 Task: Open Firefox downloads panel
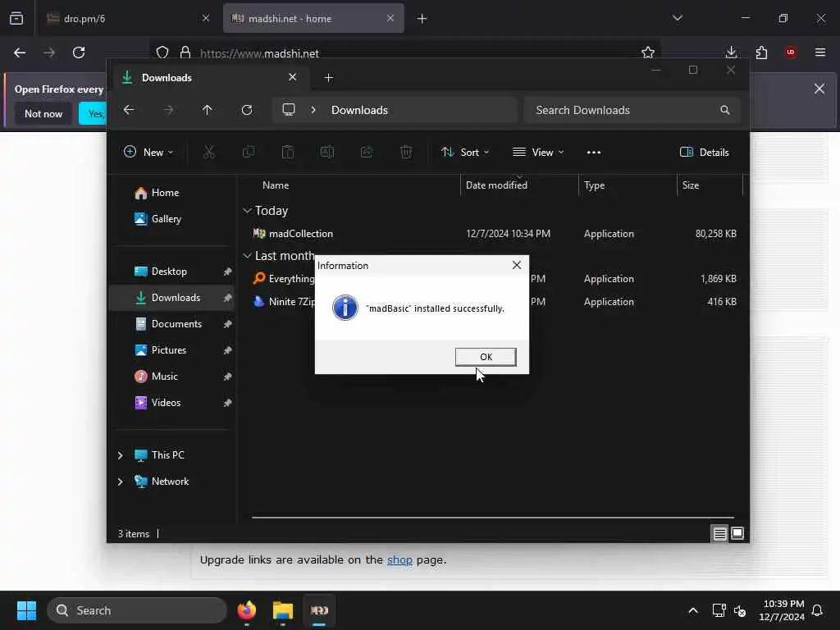[731, 52]
